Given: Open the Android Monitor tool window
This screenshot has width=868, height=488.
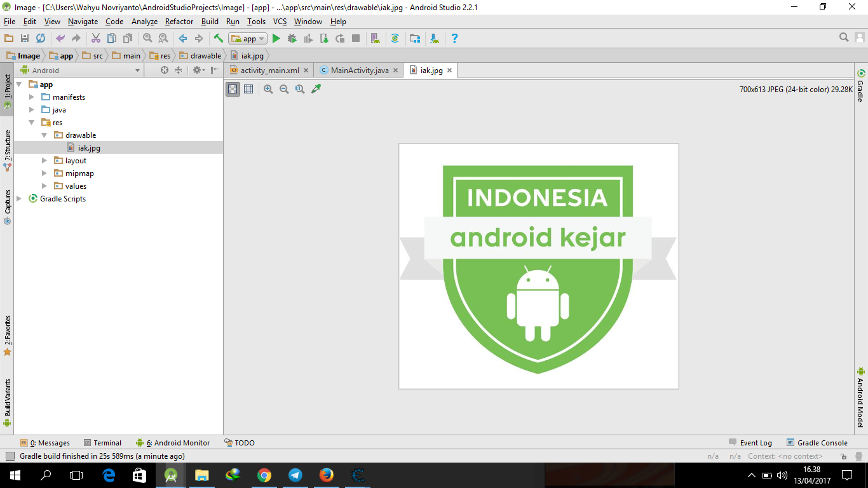Looking at the screenshot, I should point(173,443).
